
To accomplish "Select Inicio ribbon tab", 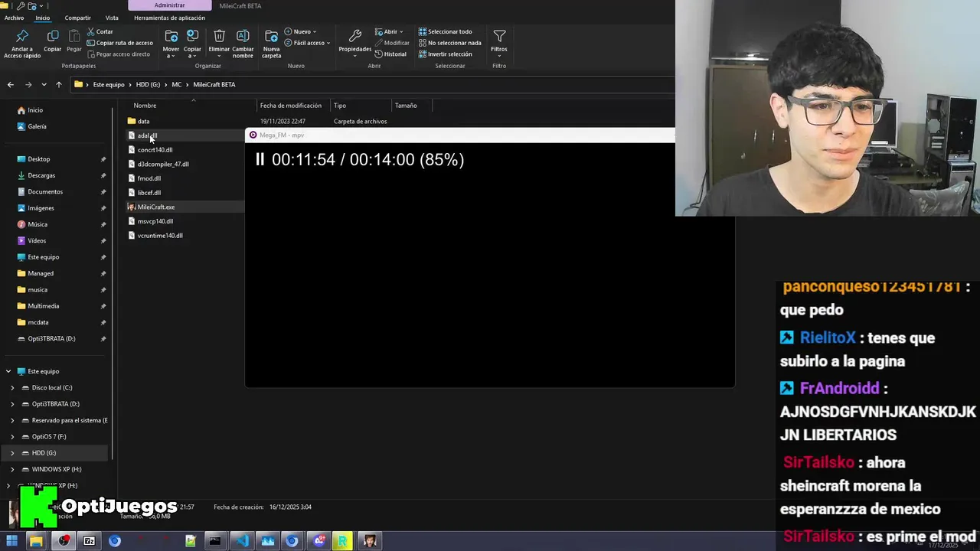I will click(x=43, y=18).
